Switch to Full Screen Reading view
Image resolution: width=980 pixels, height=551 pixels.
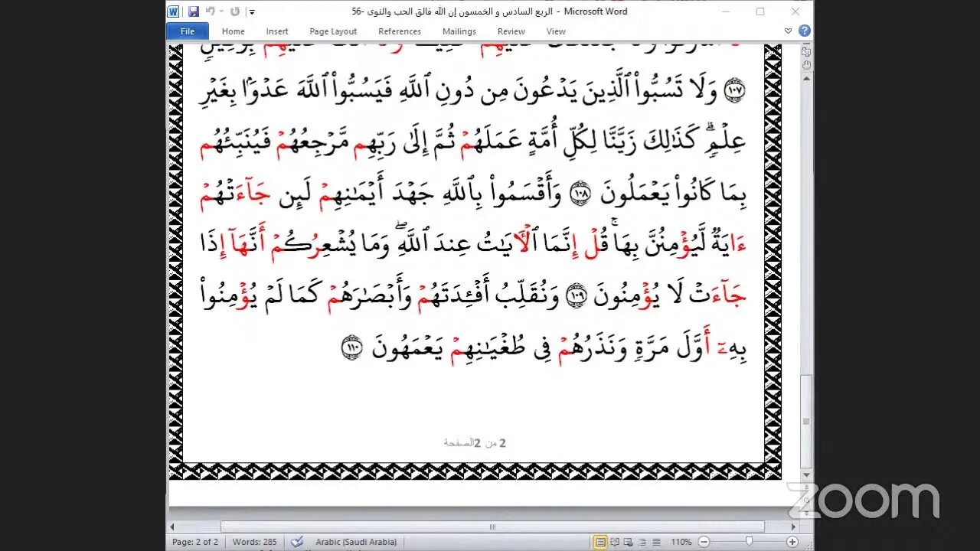(616, 542)
